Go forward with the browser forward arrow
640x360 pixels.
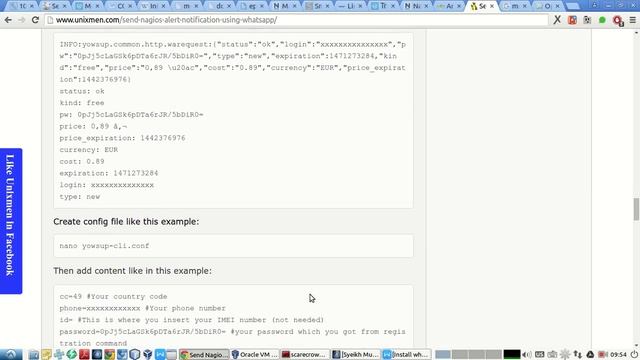coord(22,20)
